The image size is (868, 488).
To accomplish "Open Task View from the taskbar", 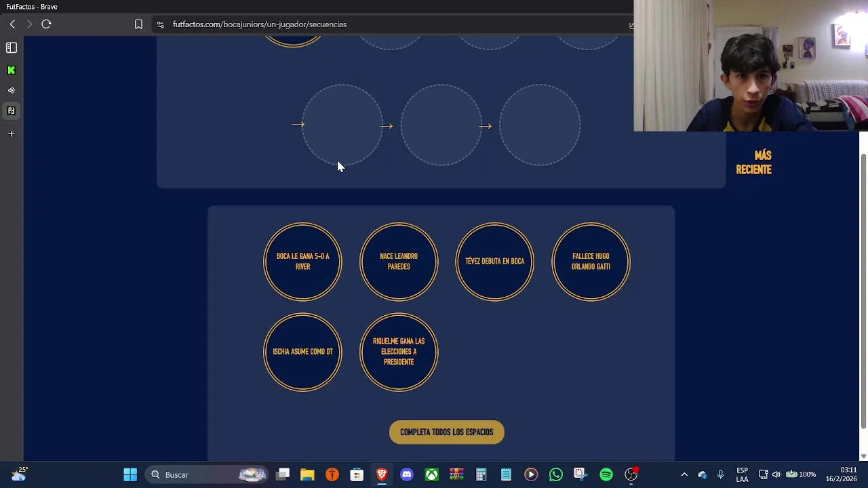I will [283, 474].
